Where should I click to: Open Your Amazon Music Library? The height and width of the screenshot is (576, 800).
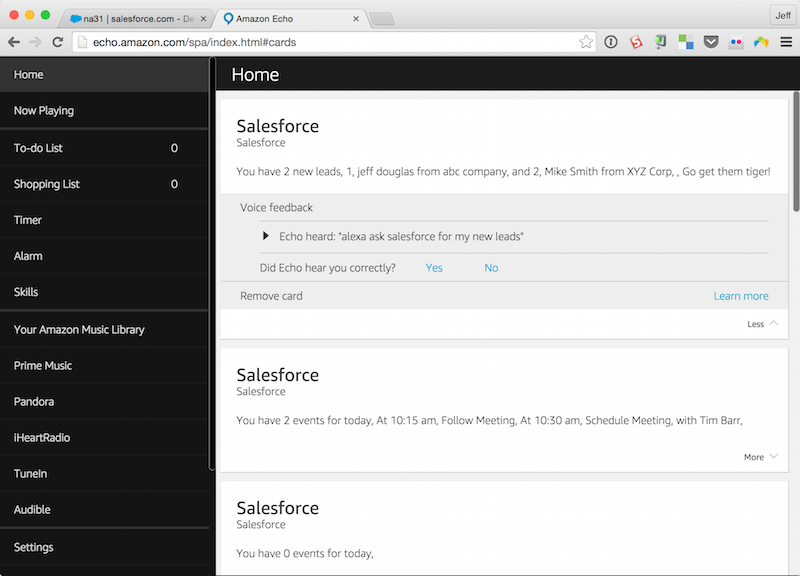click(104, 330)
